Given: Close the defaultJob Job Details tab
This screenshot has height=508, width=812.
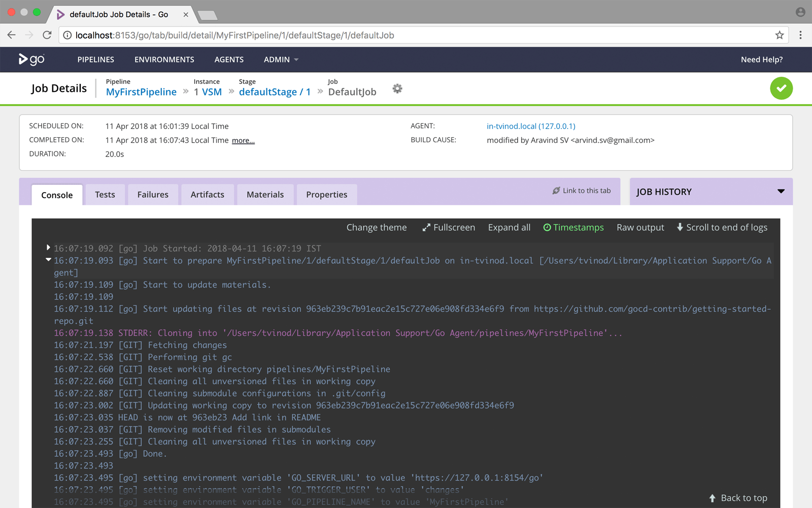Looking at the screenshot, I should 186,15.
